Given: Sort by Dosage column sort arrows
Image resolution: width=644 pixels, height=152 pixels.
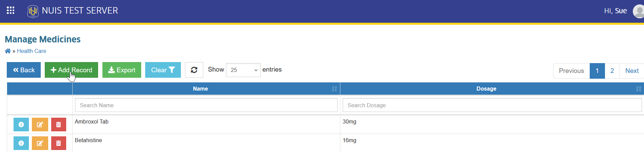Looking at the screenshot, I should pyautogui.click(x=639, y=89).
